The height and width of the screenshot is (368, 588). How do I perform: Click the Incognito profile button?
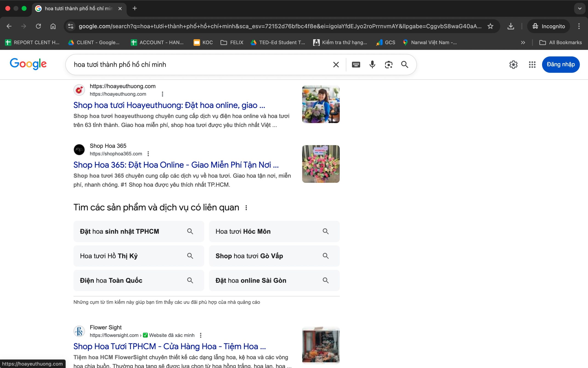point(548,26)
